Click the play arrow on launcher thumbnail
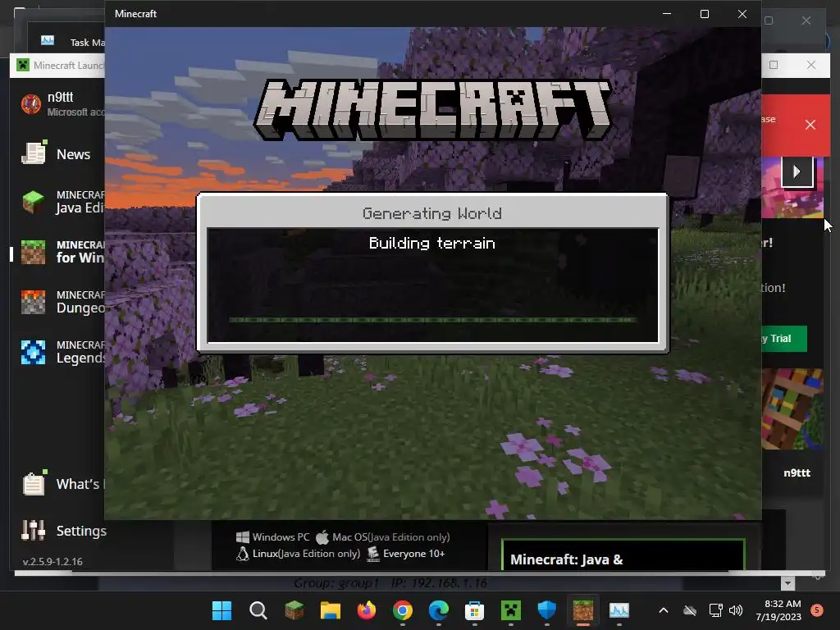 coord(797,171)
